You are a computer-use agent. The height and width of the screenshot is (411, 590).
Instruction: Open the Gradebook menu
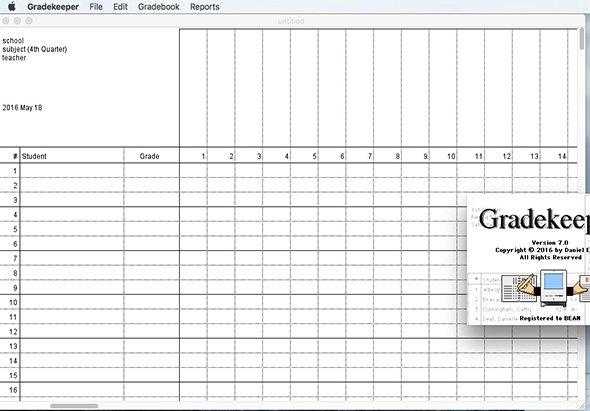[158, 7]
